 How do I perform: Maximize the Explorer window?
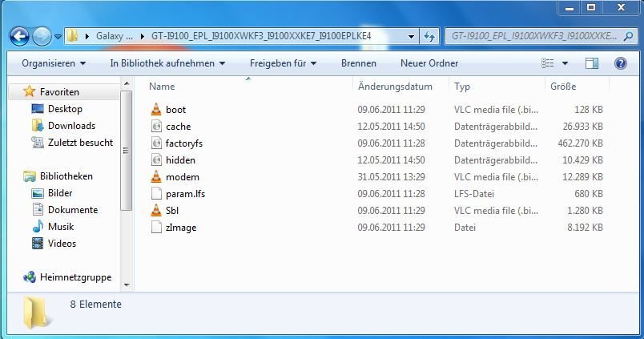tap(591, 7)
